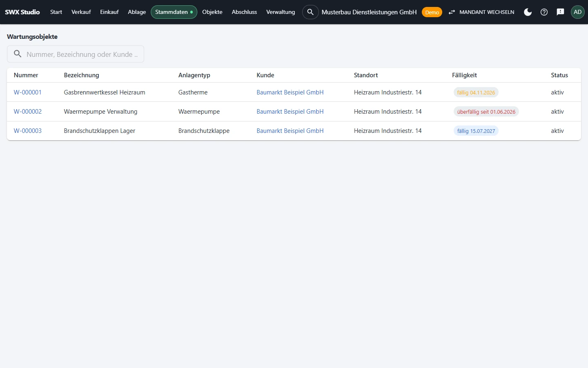Click 'aktiv' status in the W-000002 row

(x=557, y=112)
